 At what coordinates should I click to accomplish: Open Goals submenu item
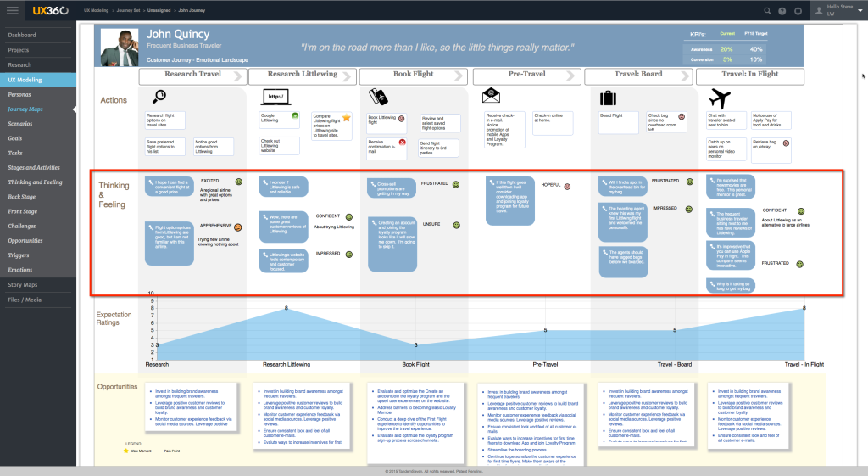click(15, 138)
